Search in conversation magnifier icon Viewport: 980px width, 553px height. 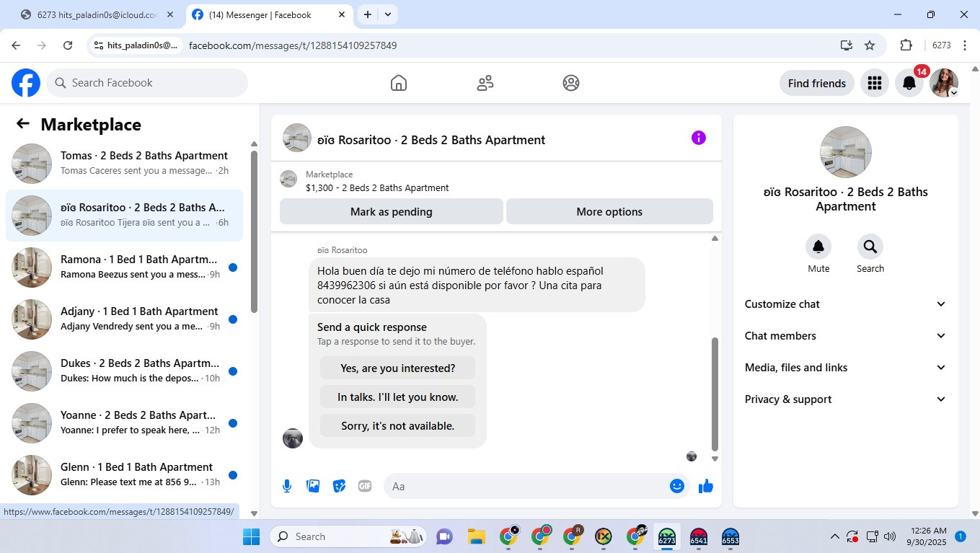coord(870,247)
